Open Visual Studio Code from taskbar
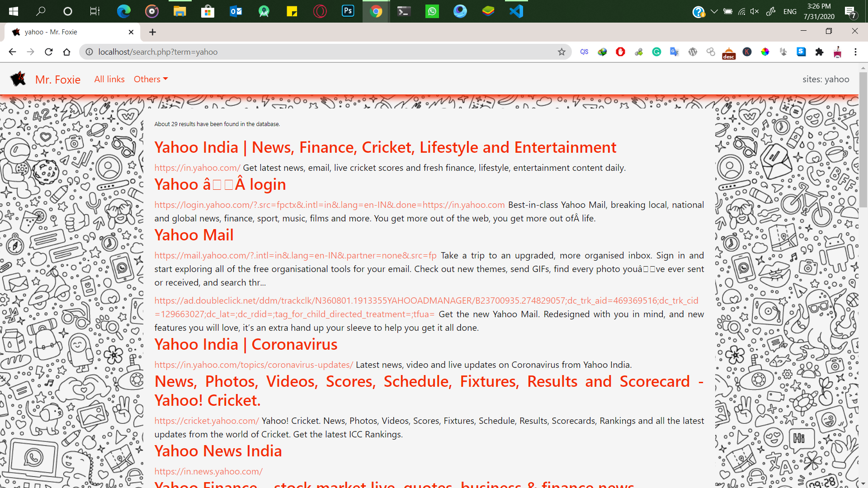Screen dimensions: 868x488 click(x=516, y=11)
